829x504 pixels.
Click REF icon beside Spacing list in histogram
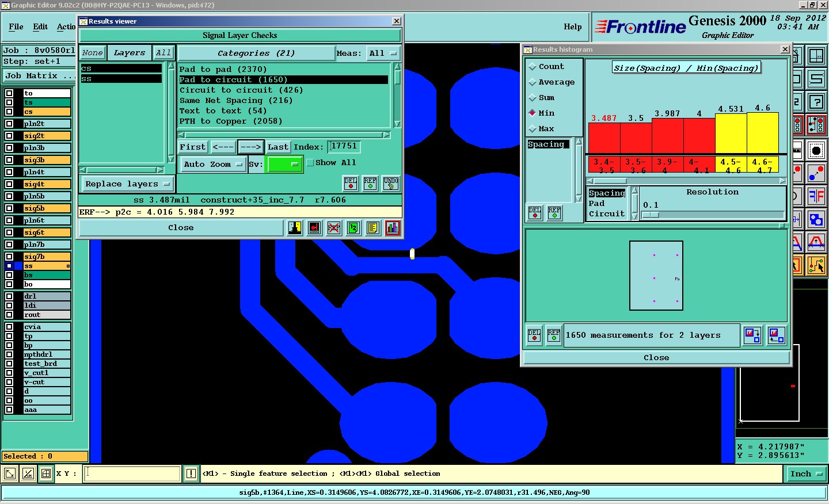click(554, 213)
